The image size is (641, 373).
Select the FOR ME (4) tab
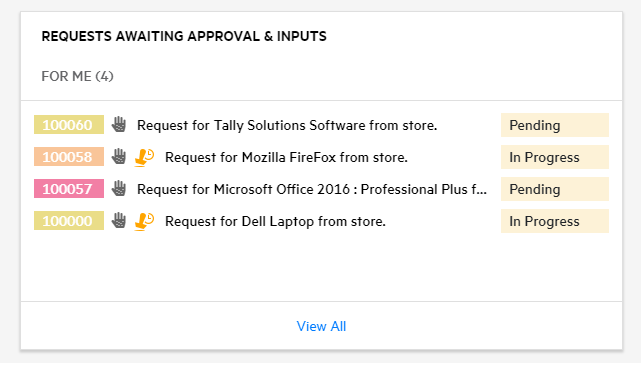pyautogui.click(x=77, y=76)
